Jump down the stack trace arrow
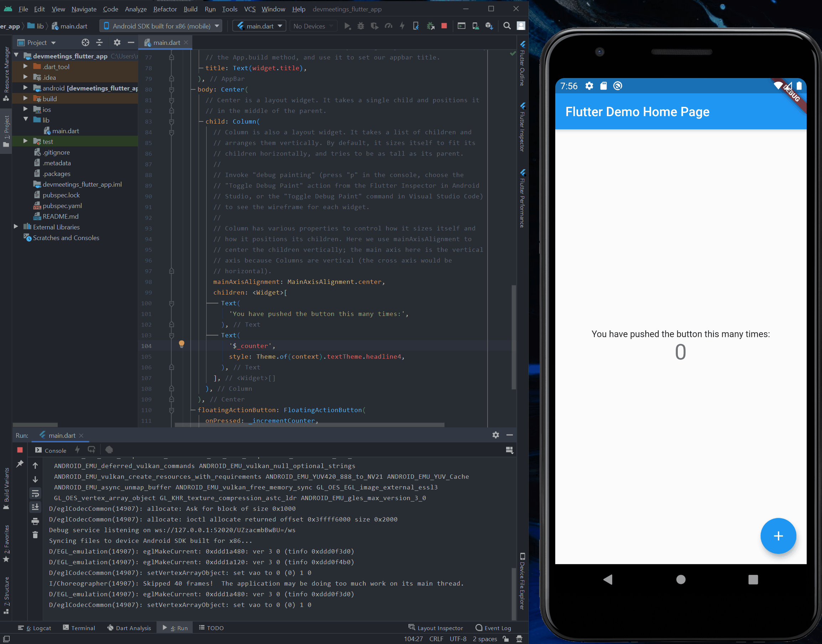822x644 pixels. [x=35, y=479]
